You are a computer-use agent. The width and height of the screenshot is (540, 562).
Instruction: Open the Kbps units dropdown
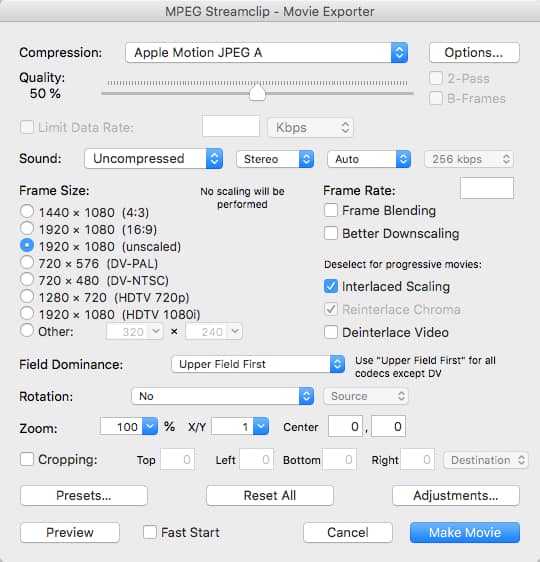tap(310, 127)
